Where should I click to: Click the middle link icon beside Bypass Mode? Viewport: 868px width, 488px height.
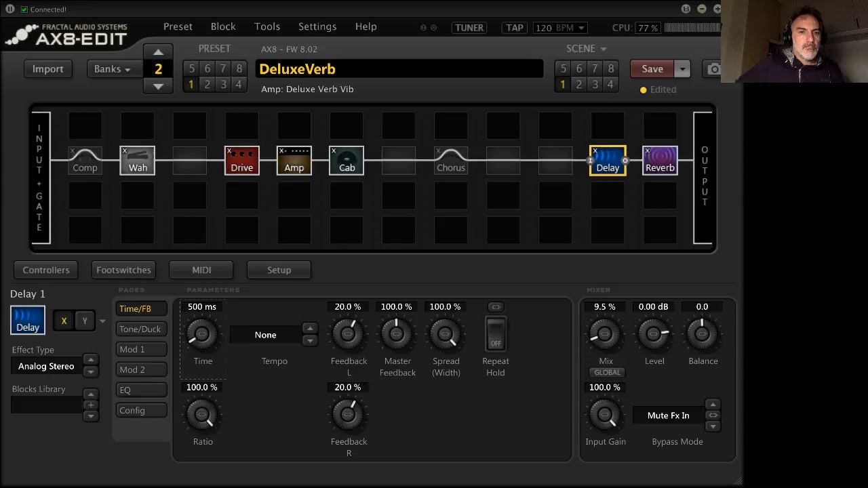(x=712, y=415)
